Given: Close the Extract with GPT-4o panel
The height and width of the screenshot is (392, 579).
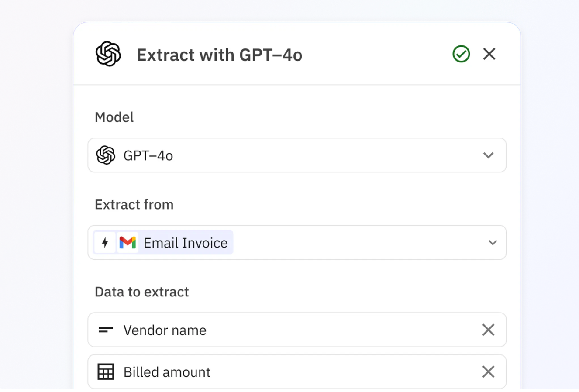Looking at the screenshot, I should (x=489, y=54).
